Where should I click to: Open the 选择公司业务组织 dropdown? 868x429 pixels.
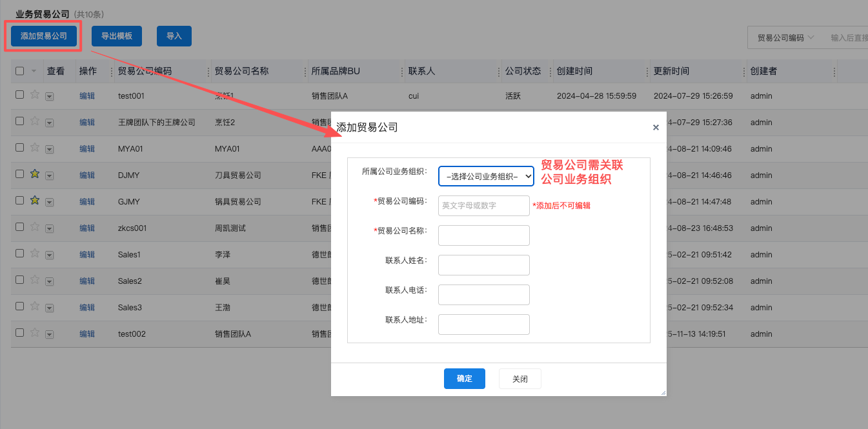pos(486,176)
